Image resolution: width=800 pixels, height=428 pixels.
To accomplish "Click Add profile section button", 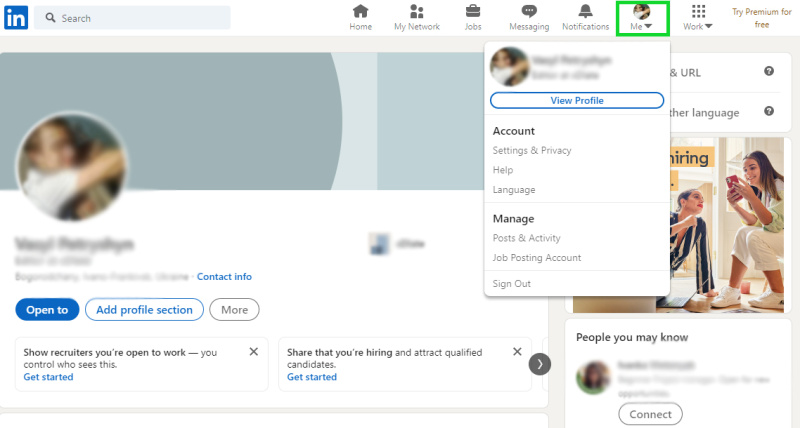I will [x=144, y=310].
